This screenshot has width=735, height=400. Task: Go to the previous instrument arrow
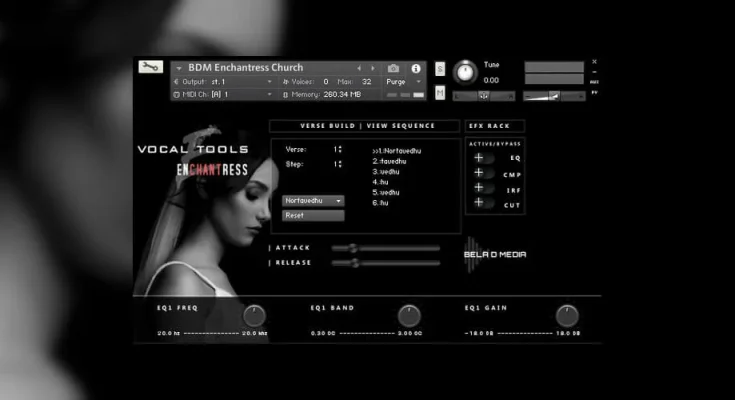coord(360,68)
